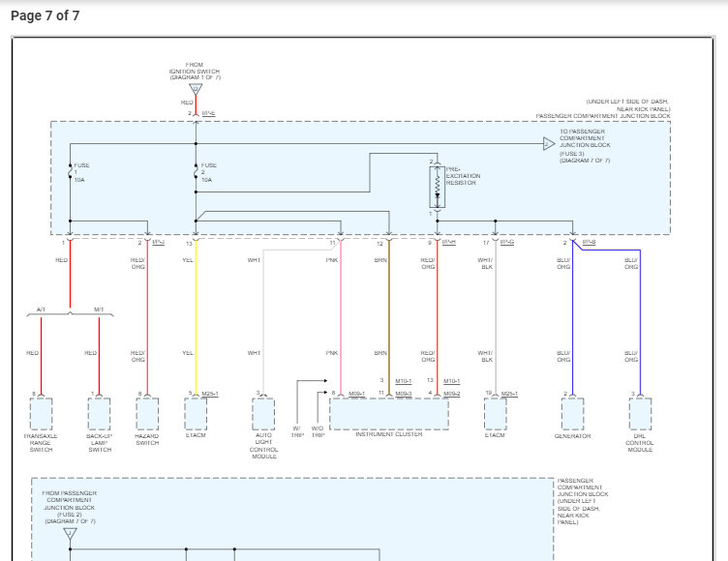Click the "(UNDER LEFT SIDE OF DASH, NEAR KICK PANEL)" note at top
This screenshot has height=561, width=728.
[627, 104]
